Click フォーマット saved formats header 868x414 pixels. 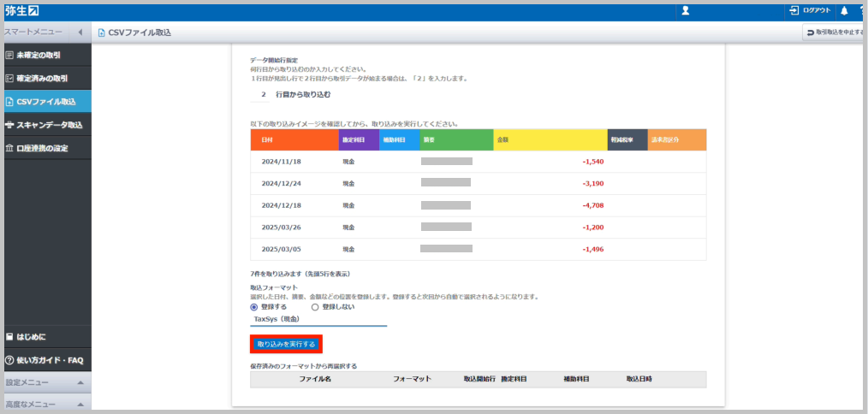pos(412,379)
